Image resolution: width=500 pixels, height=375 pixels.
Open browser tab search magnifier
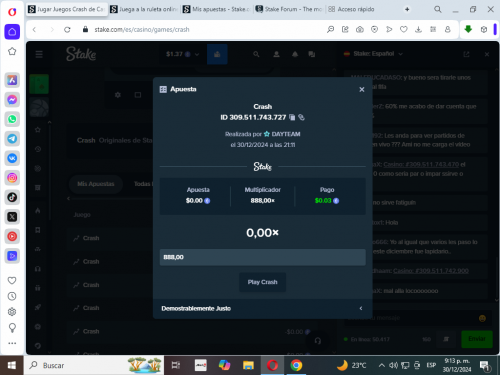[x=438, y=9]
